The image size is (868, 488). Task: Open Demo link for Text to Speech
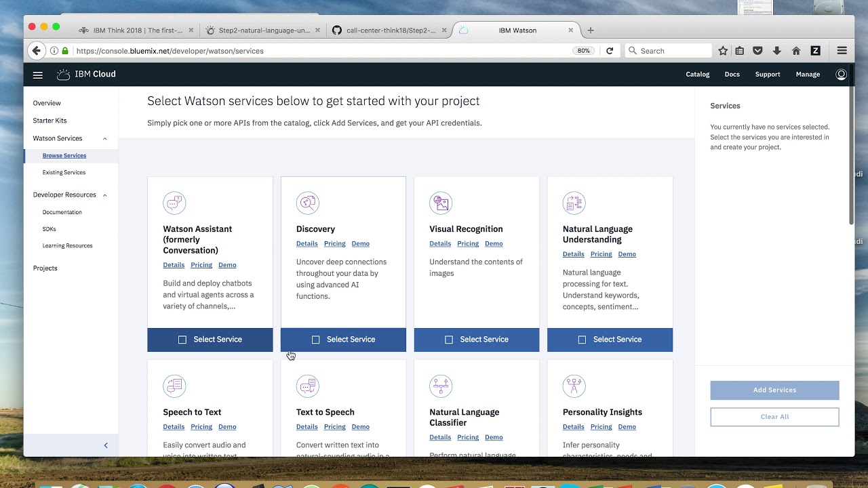point(361,427)
